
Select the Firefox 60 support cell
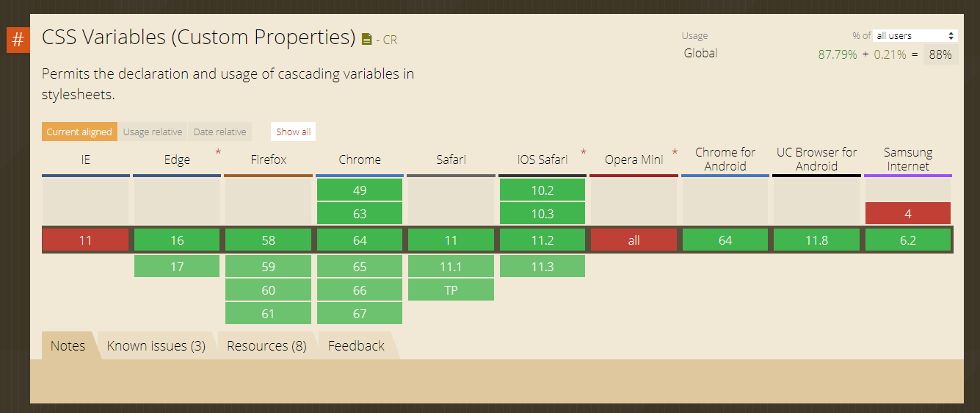point(269,290)
